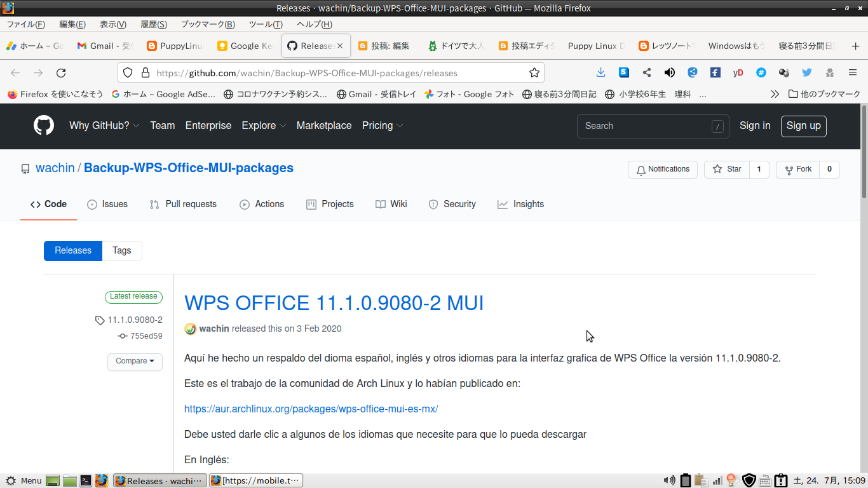
Task: Fork the repository
Action: point(798,169)
